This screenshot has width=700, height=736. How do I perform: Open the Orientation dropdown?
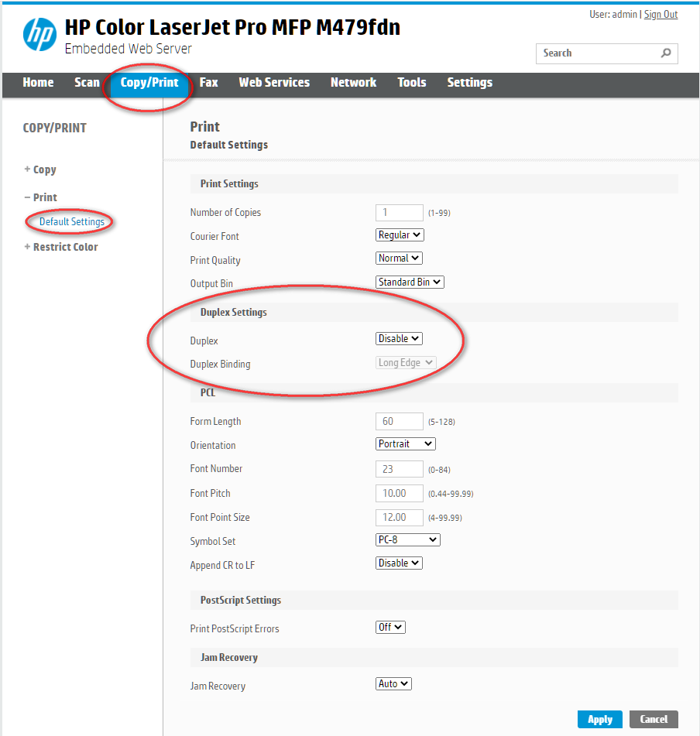[405, 443]
